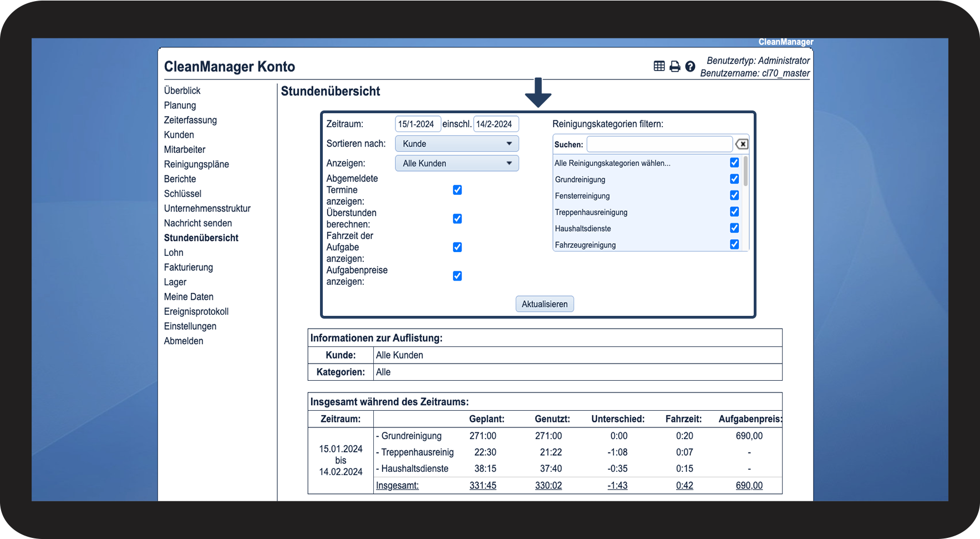The image size is (980, 539).
Task: Open the Fakturierung menu item
Action: pyautogui.click(x=188, y=268)
